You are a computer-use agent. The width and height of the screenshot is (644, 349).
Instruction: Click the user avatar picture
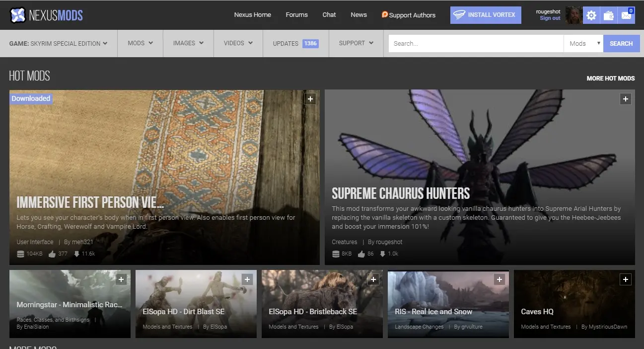pos(574,15)
